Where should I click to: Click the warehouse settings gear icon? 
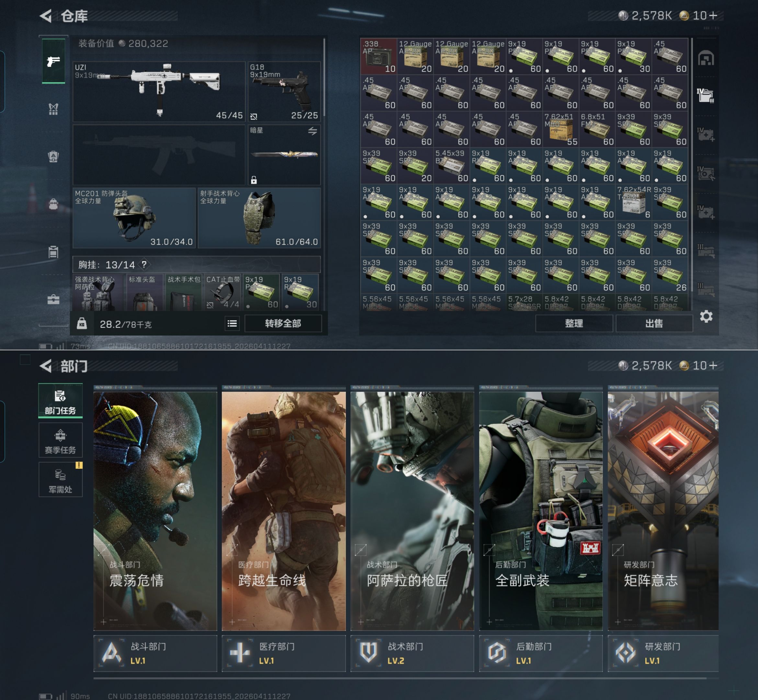pyautogui.click(x=706, y=316)
